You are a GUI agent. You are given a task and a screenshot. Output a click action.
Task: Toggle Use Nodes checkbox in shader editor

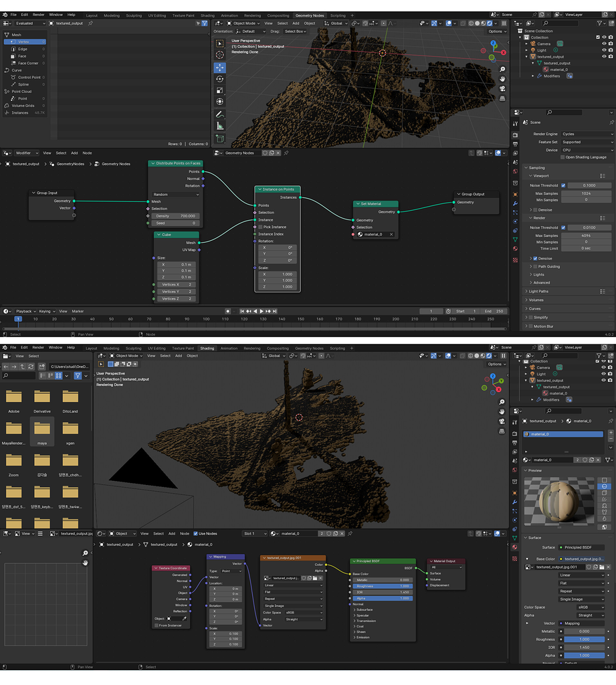coord(196,533)
